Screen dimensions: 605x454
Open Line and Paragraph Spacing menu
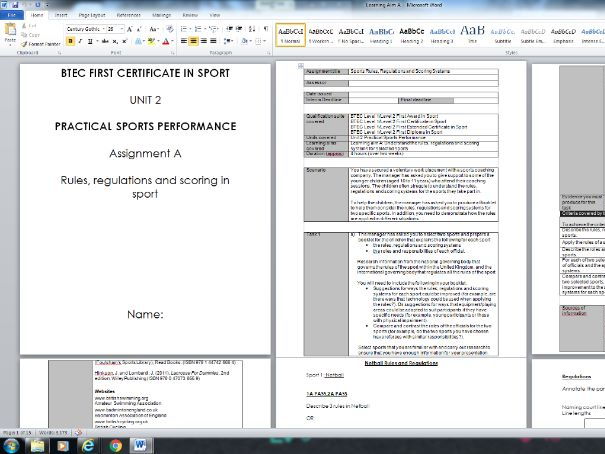pyautogui.click(x=228, y=41)
